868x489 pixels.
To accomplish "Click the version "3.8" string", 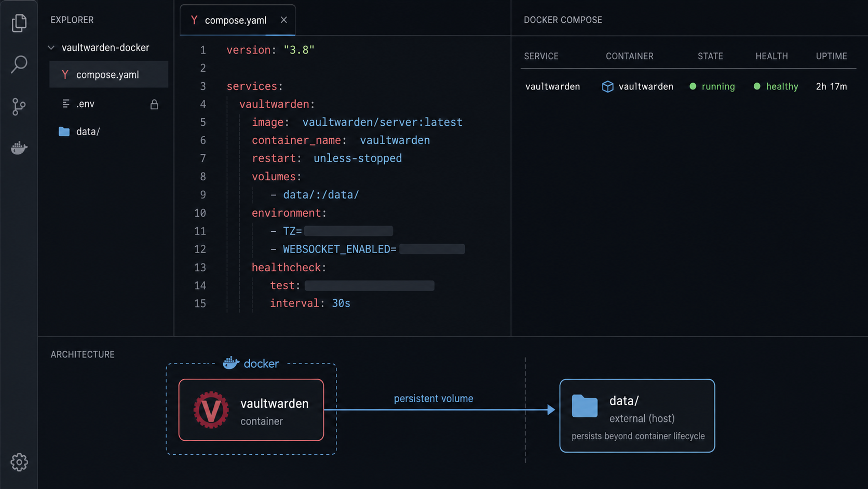I will [x=299, y=50].
